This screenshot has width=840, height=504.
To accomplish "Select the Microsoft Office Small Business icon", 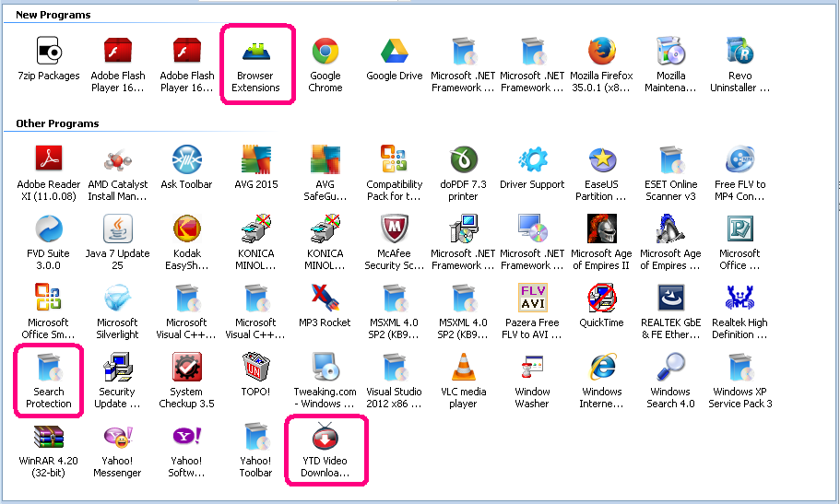I will [49, 298].
